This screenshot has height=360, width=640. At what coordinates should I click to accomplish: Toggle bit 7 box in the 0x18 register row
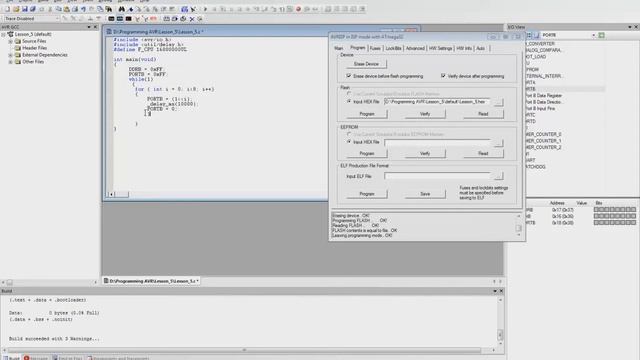[x=596, y=222]
